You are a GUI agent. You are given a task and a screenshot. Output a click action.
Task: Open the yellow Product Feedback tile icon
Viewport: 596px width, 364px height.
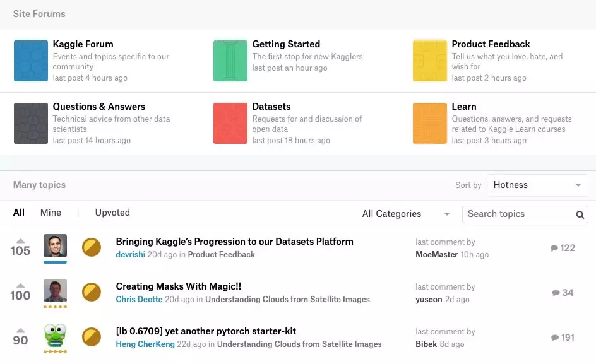430,61
